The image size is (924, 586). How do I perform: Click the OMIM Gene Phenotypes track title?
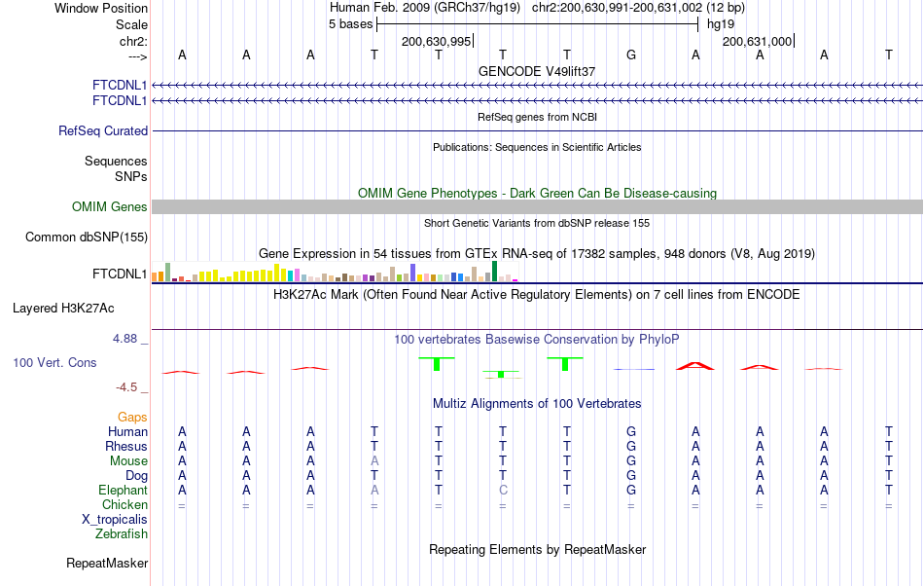tap(537, 194)
